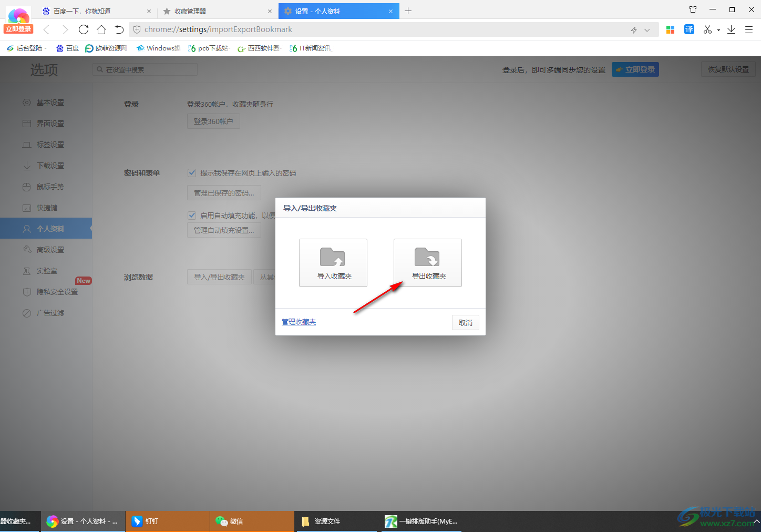Click the Export Bookmarks (导出收藏夹) folder button
Image resolution: width=761 pixels, height=532 pixels.
click(428, 263)
